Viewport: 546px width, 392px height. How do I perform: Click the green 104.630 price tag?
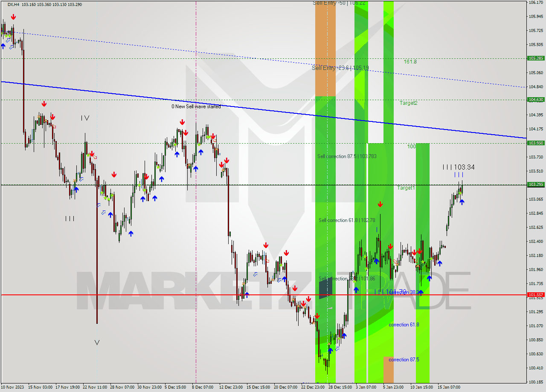coord(536,100)
